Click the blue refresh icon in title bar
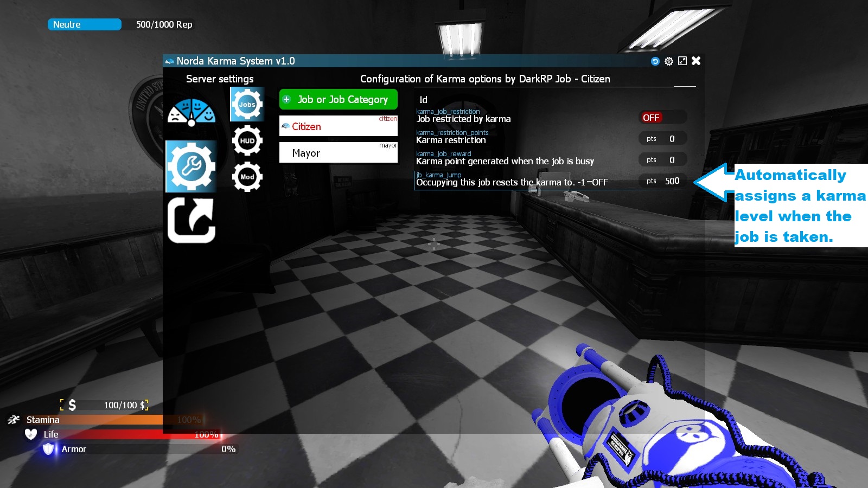This screenshot has height=488, width=868. 655,61
